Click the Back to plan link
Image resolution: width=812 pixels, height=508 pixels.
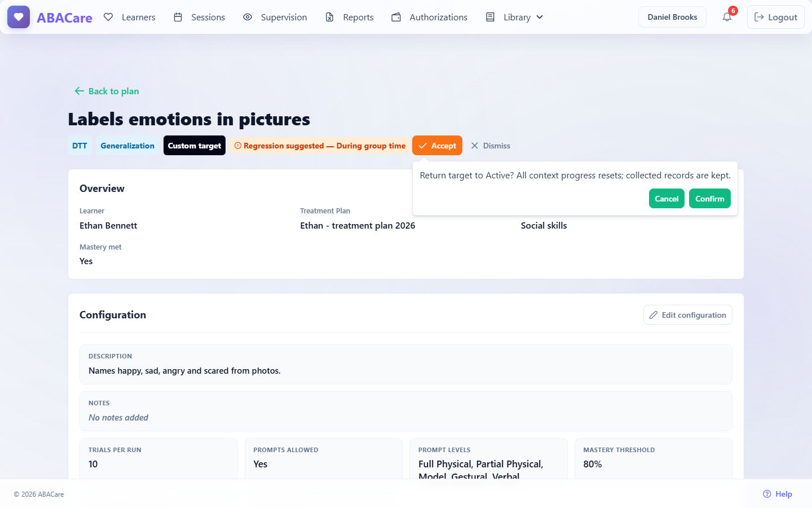[107, 91]
